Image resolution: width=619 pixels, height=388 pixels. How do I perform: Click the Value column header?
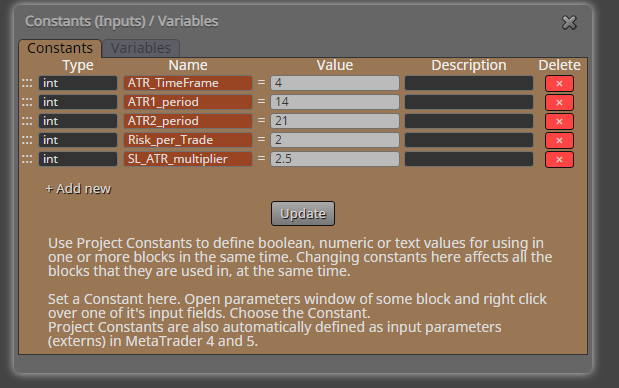click(x=335, y=65)
